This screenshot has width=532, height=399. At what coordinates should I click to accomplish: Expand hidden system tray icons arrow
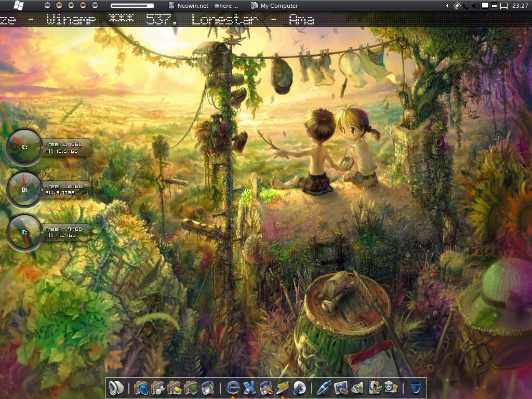447,6
